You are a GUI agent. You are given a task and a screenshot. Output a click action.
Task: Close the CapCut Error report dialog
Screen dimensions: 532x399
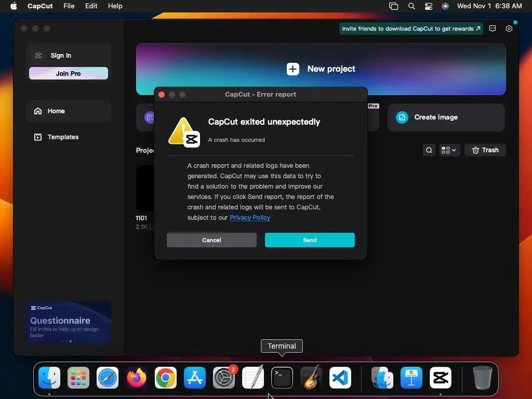click(x=162, y=95)
